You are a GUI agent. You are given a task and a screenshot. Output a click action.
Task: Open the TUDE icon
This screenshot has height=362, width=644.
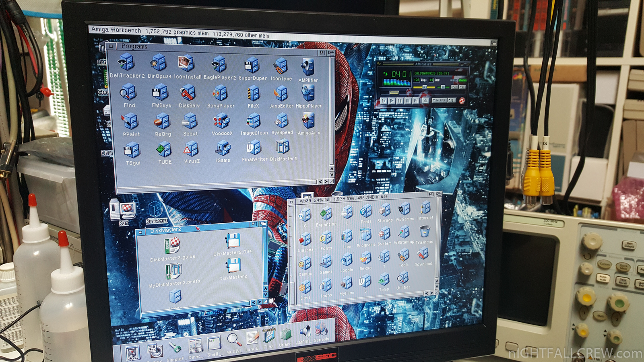pyautogui.click(x=164, y=150)
